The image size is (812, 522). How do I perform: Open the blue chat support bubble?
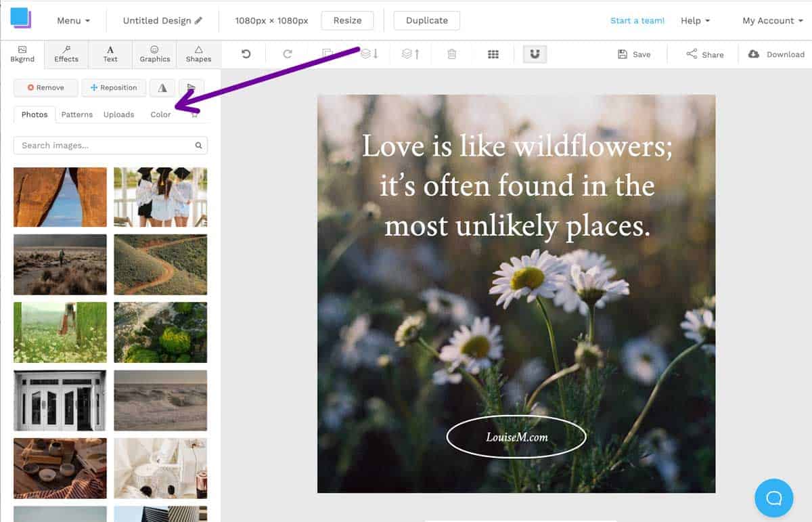774,498
